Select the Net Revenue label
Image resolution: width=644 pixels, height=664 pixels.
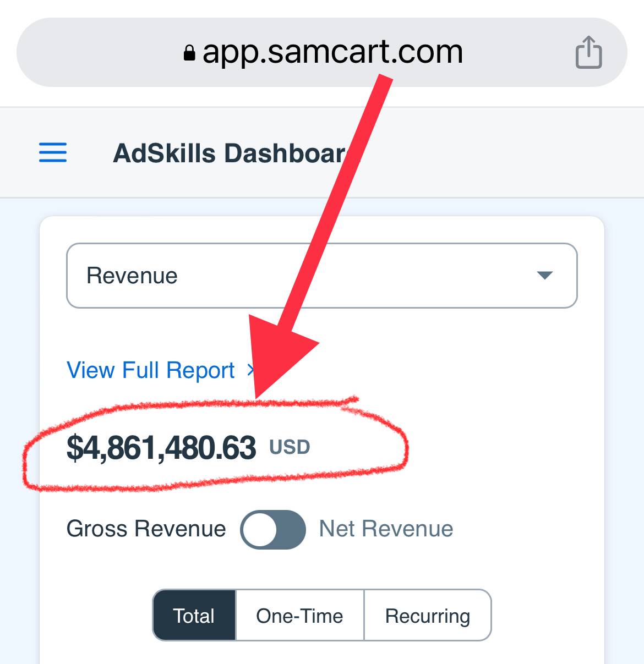point(386,529)
